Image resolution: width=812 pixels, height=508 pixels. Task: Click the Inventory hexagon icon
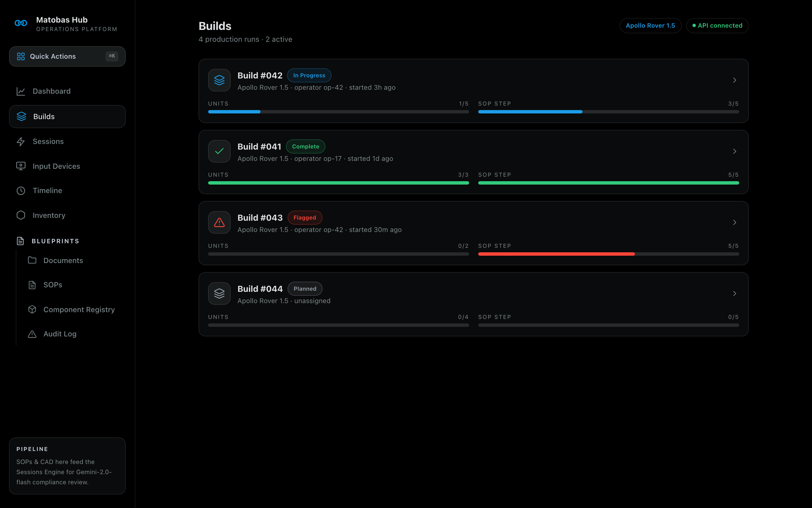pyautogui.click(x=21, y=215)
